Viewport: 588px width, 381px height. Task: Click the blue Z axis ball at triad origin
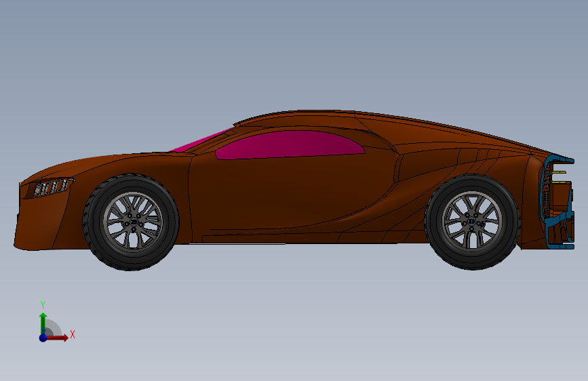click(43, 338)
